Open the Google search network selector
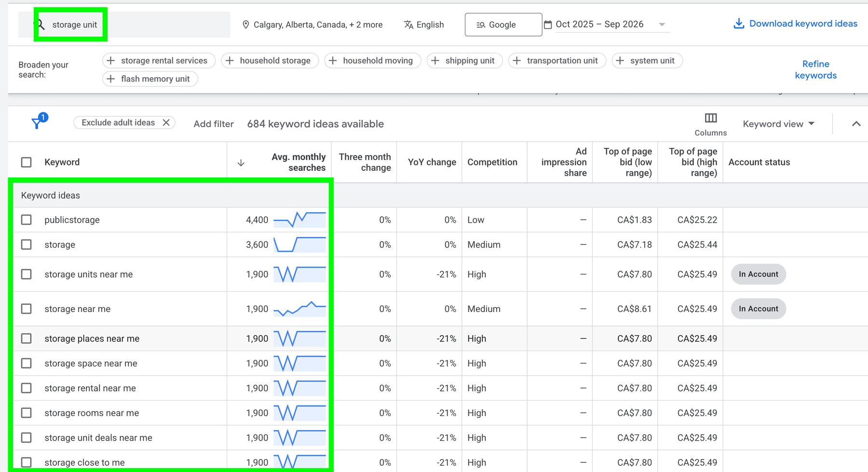 click(x=503, y=25)
